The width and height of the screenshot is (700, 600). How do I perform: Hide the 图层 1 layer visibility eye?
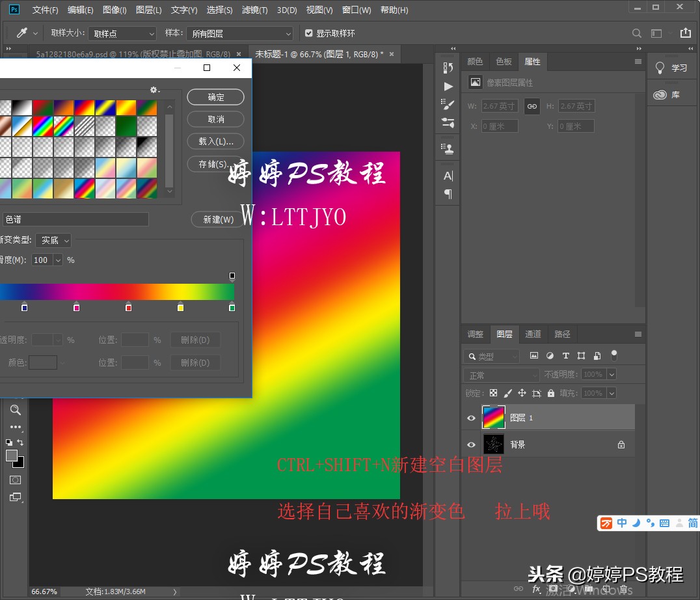point(472,418)
